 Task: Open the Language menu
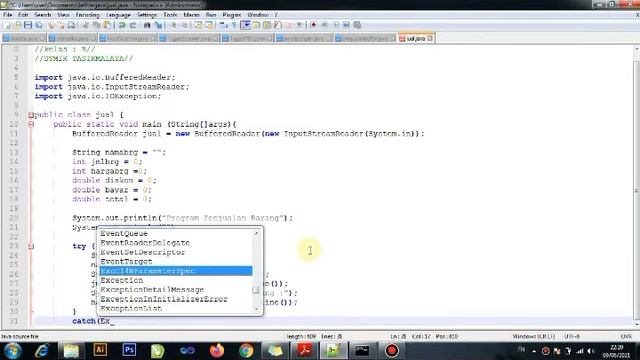(x=118, y=15)
